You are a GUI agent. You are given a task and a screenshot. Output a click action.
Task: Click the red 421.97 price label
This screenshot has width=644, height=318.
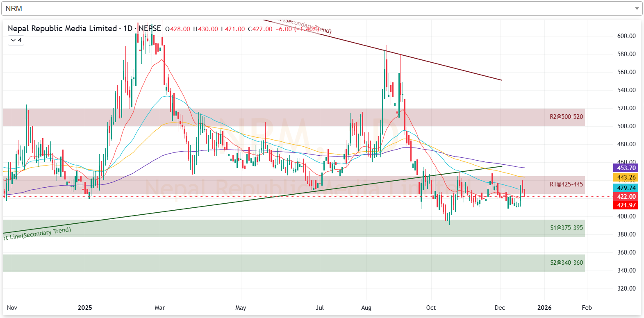pos(626,205)
